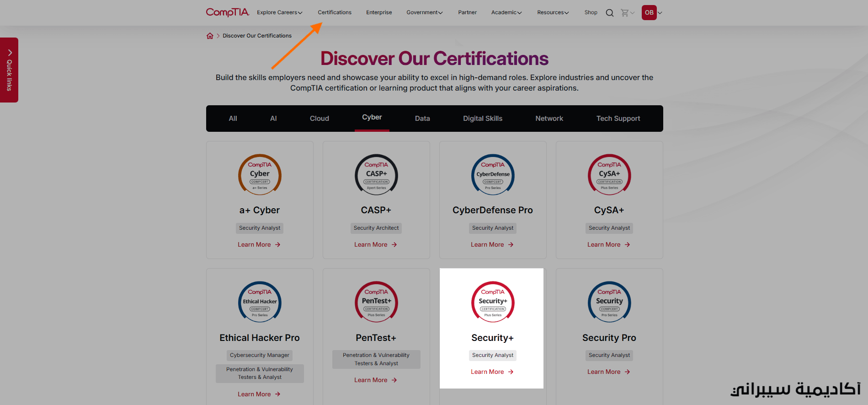
Task: Expand the Explore Careers menu
Action: [x=280, y=12]
